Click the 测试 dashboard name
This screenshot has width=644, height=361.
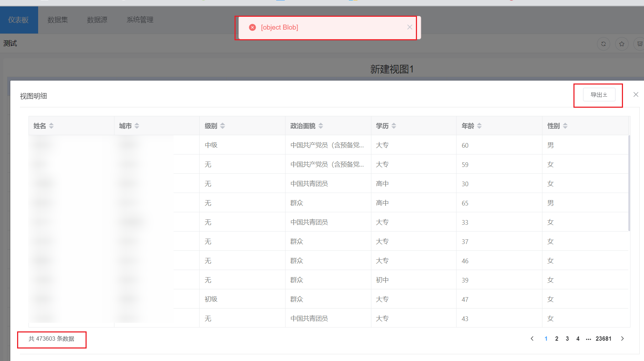[10, 43]
